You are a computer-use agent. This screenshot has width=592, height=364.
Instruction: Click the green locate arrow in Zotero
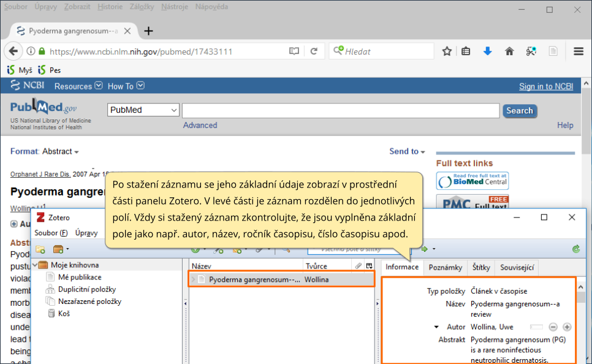coord(425,249)
